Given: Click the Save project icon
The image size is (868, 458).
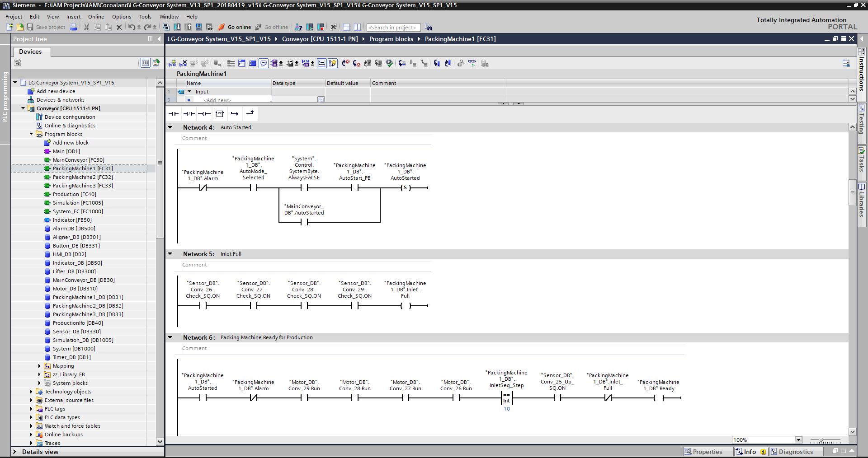Looking at the screenshot, I should 30,27.
